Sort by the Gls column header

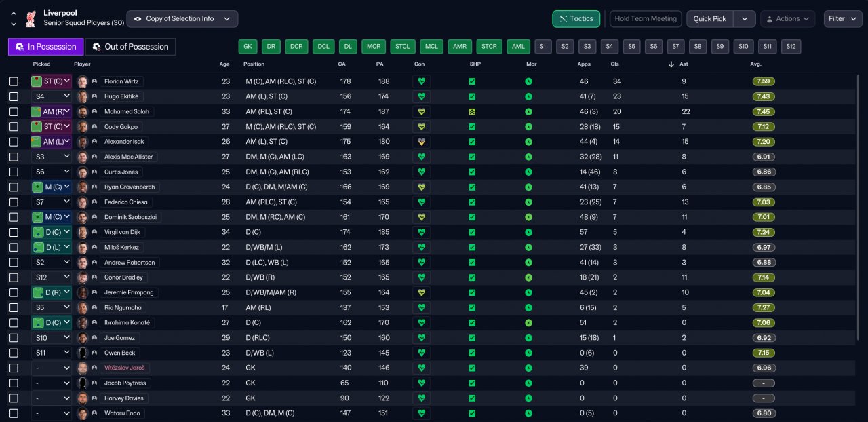[614, 64]
